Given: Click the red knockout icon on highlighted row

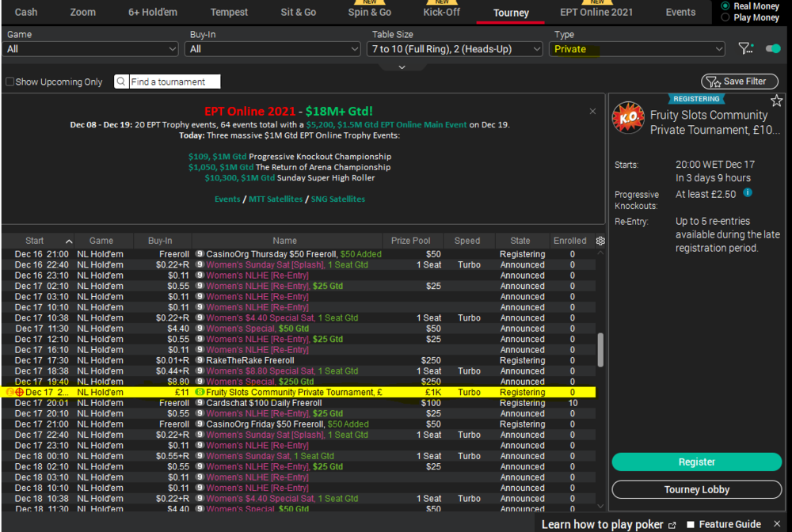Looking at the screenshot, I should click(19, 392).
